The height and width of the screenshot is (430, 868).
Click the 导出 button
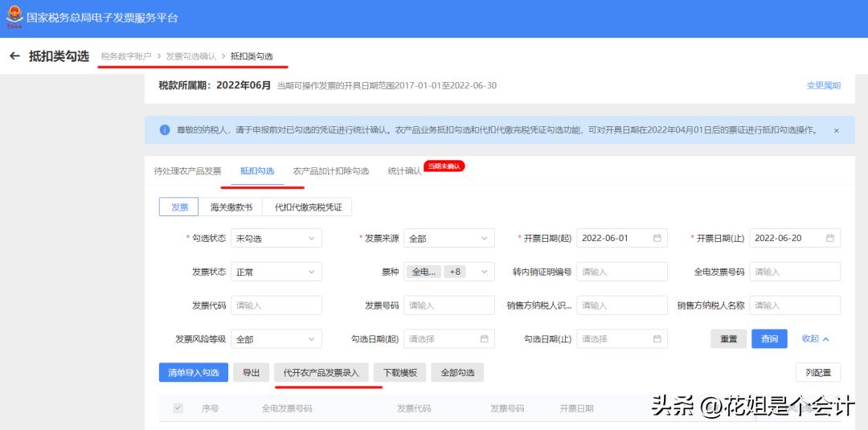(x=251, y=372)
